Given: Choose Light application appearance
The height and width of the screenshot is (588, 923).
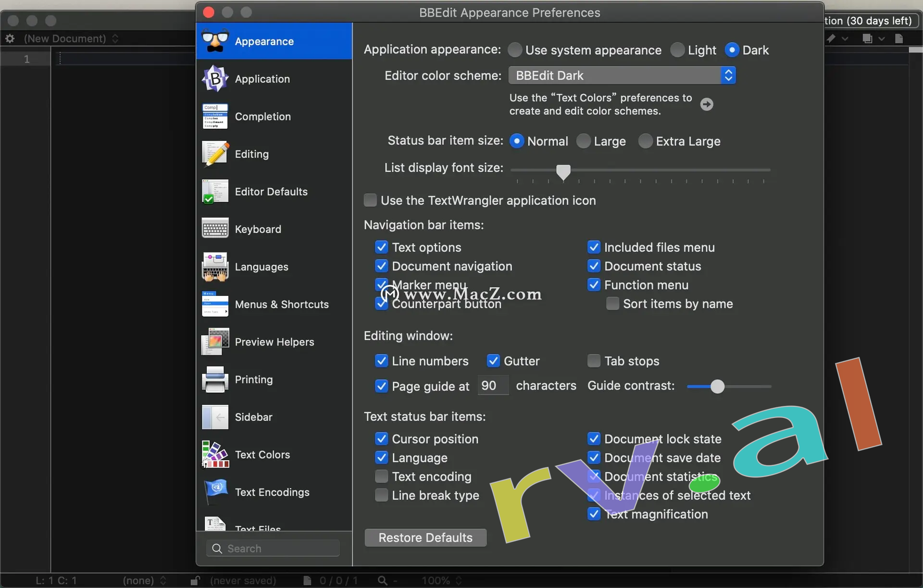Looking at the screenshot, I should 677,50.
